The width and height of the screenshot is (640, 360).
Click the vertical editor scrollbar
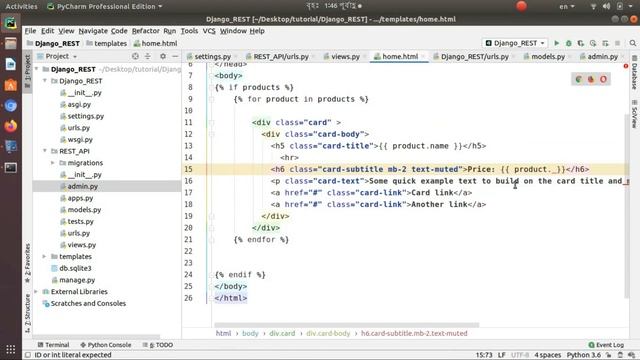tap(627, 206)
